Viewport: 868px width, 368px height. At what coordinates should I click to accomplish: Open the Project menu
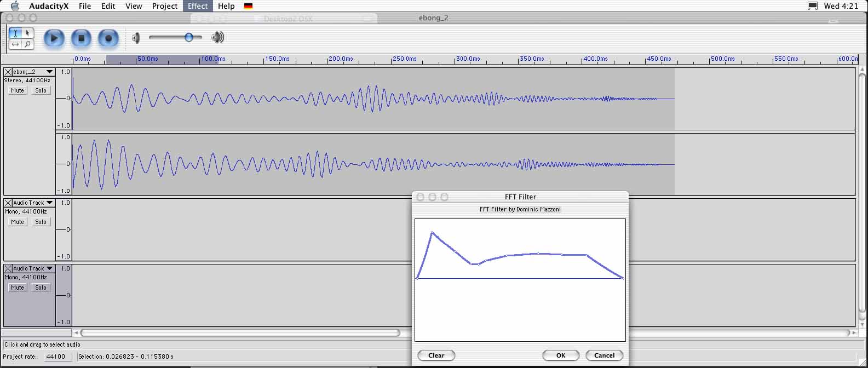[165, 6]
